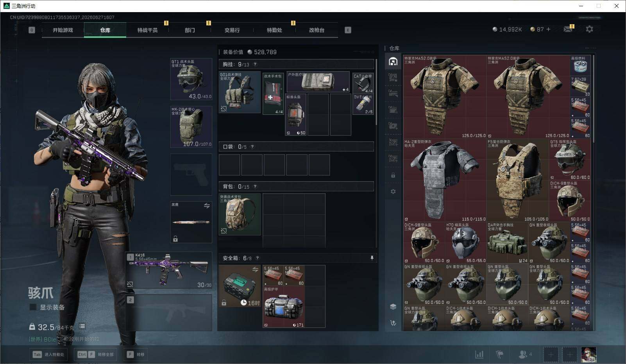The image size is (626, 364).
Task: Open stash sidebar gear settings icon
Action: (x=393, y=192)
